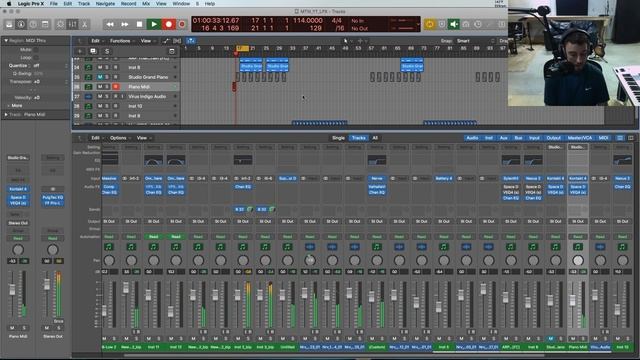Record-enable the Virus Indigo Audio track
The image size is (640, 360).
[116, 96]
